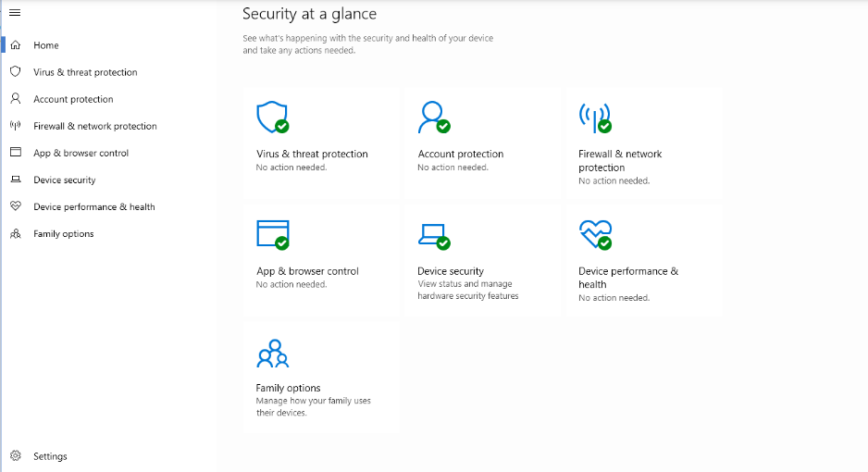Open the Account protection tile title
868x472 pixels.
point(461,154)
